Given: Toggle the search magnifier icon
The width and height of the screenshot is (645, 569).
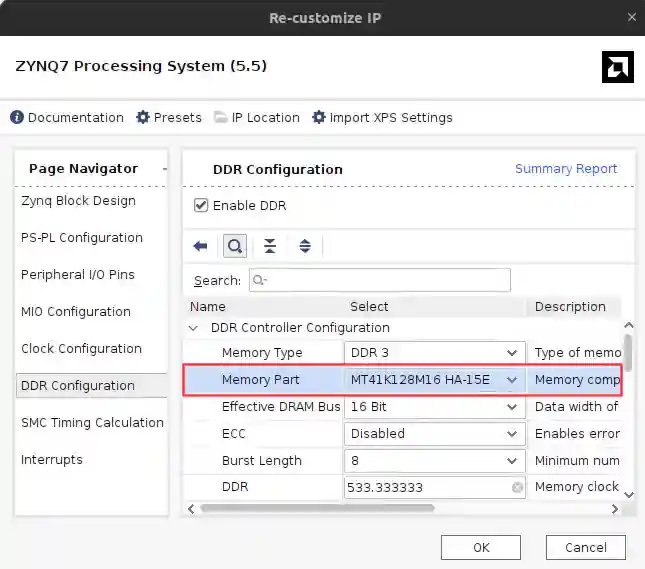Looking at the screenshot, I should (x=235, y=246).
